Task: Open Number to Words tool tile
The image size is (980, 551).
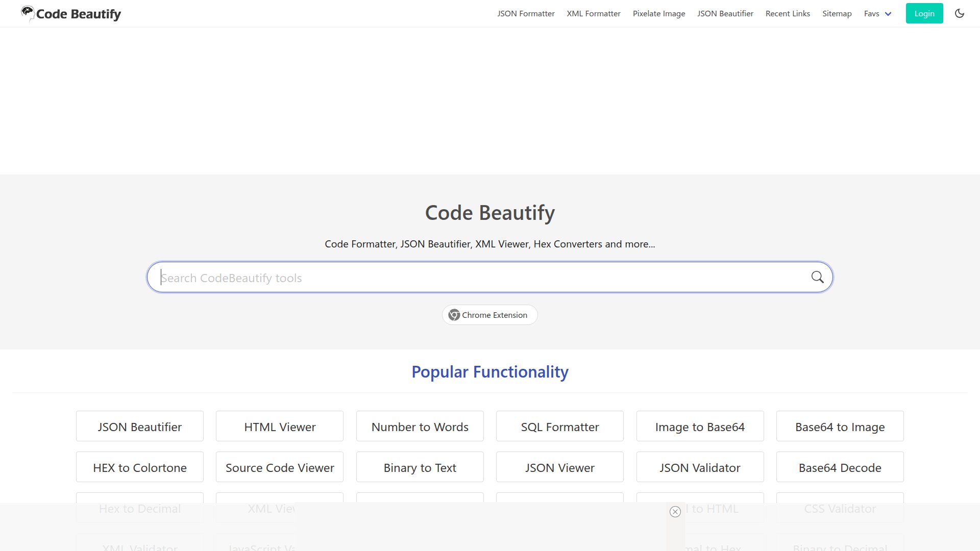Action: tap(420, 426)
